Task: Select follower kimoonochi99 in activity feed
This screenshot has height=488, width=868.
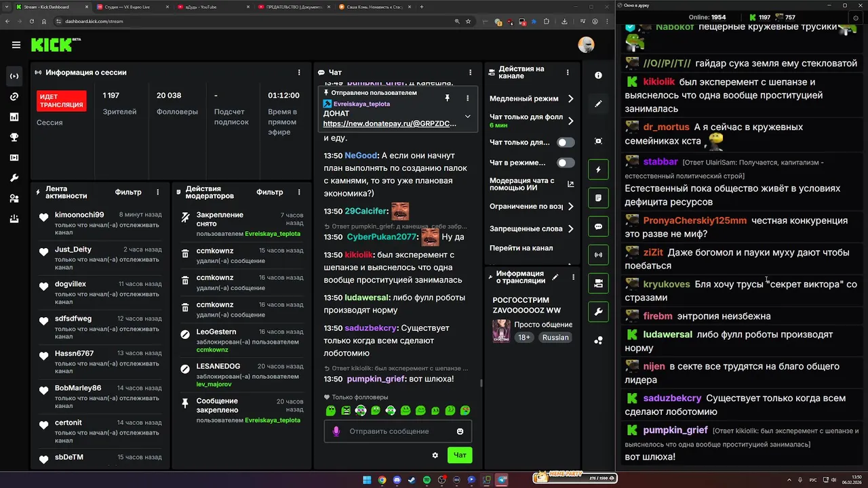Action: point(79,215)
